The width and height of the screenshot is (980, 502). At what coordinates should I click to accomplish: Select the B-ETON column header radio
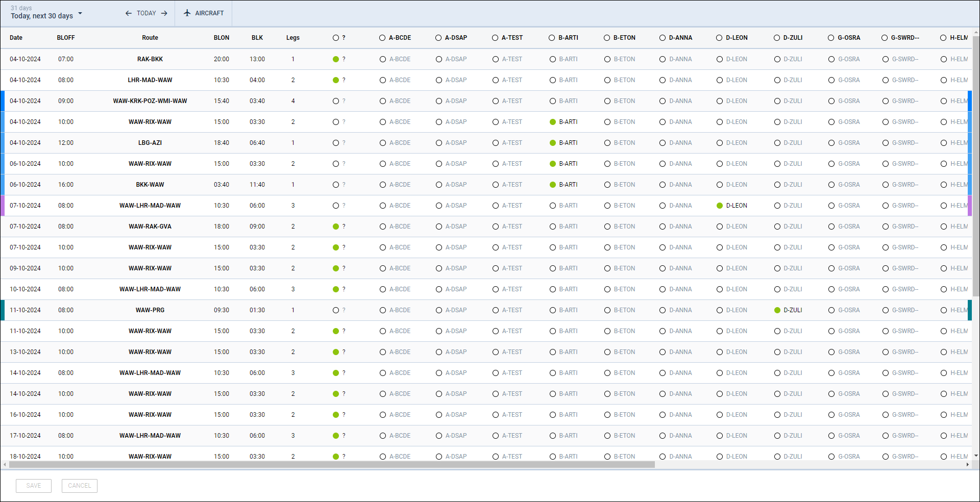point(607,38)
